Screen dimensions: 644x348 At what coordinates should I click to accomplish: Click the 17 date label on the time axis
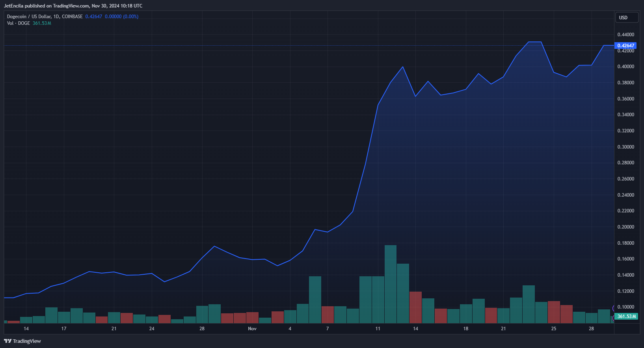(64, 329)
